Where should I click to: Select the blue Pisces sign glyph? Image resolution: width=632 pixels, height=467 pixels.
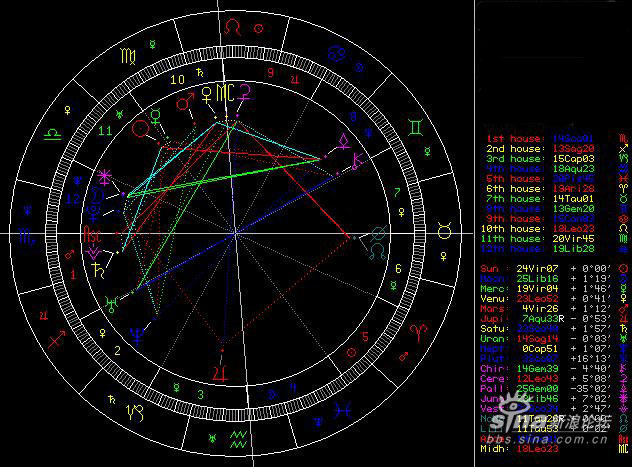pos(343,411)
